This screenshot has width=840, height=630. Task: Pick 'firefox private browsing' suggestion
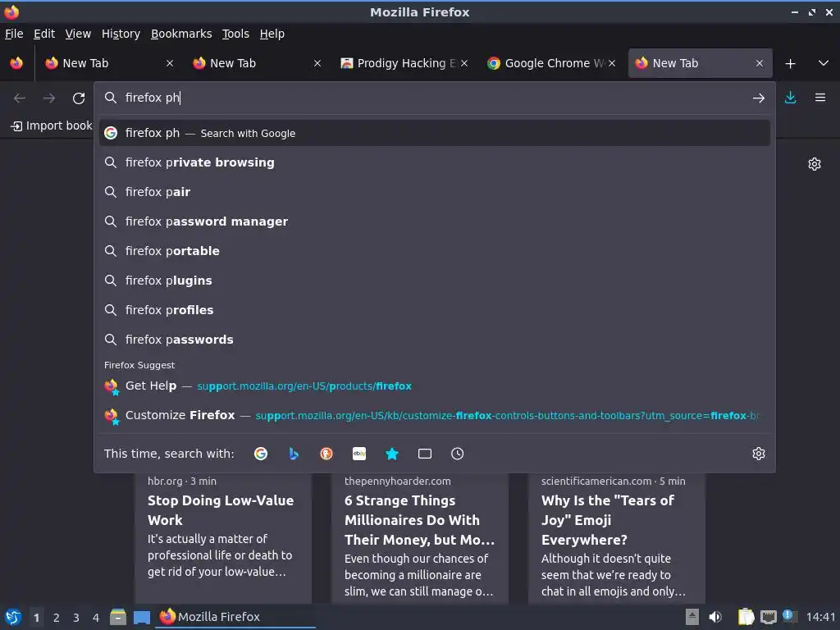tap(435, 162)
